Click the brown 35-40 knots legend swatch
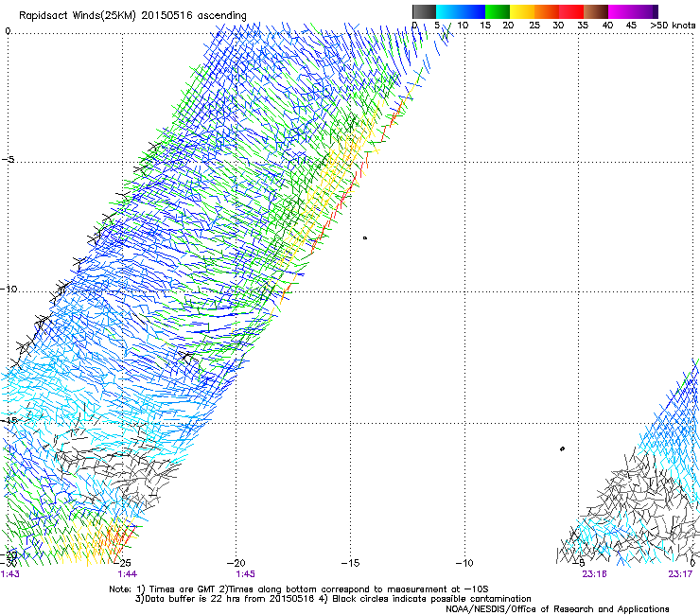The image size is (700, 615). (596, 11)
